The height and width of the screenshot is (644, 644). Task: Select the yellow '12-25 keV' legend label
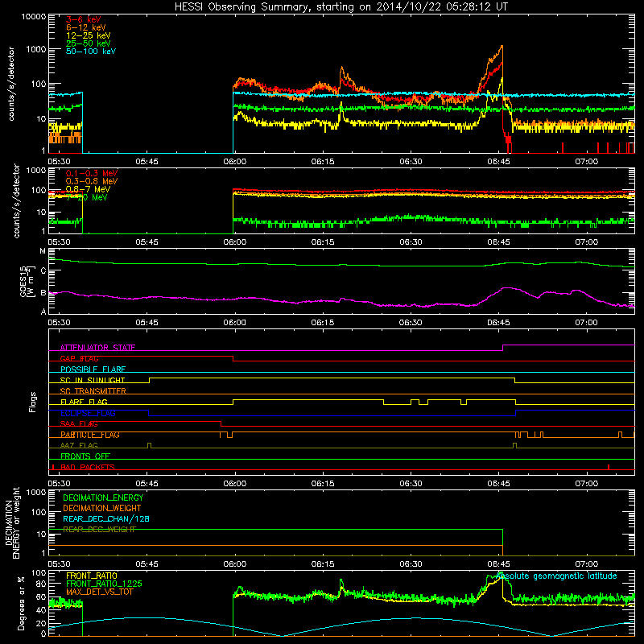point(89,35)
